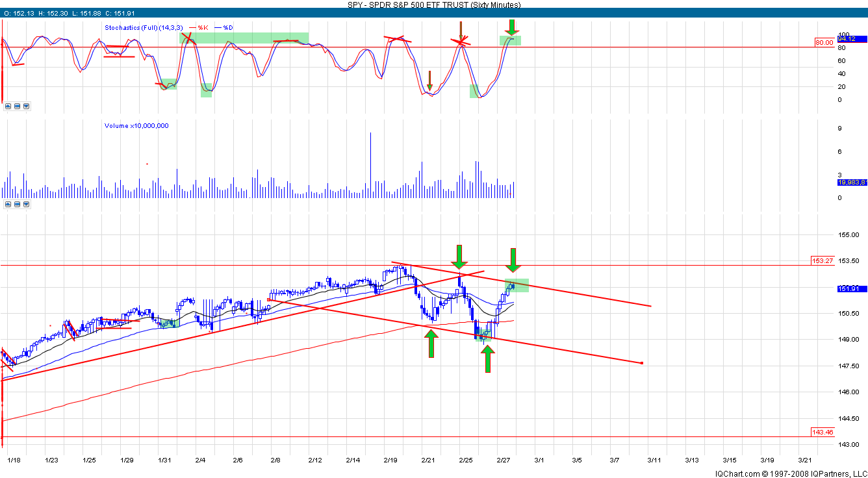Image resolution: width=868 pixels, height=478 pixels.
Task: Select the green down arrow in Stochastics panel
Action: coord(512,27)
